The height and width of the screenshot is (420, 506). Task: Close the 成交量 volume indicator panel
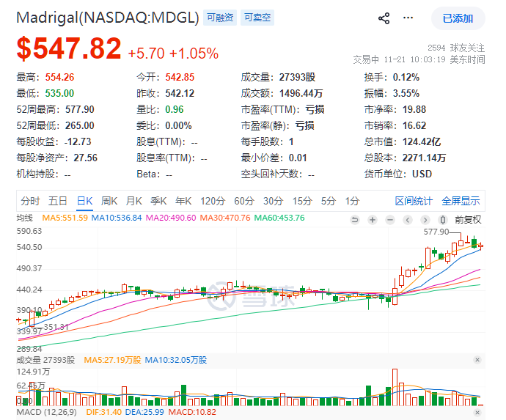click(x=477, y=360)
